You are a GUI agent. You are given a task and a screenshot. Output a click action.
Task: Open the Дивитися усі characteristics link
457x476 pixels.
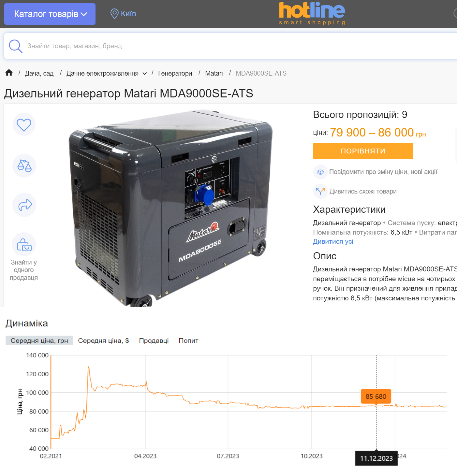coord(333,241)
